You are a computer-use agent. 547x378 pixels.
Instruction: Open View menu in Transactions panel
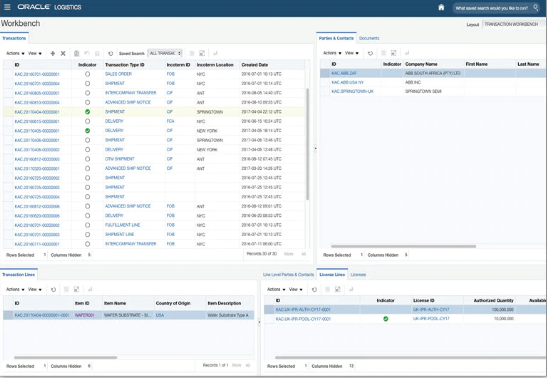35,53
